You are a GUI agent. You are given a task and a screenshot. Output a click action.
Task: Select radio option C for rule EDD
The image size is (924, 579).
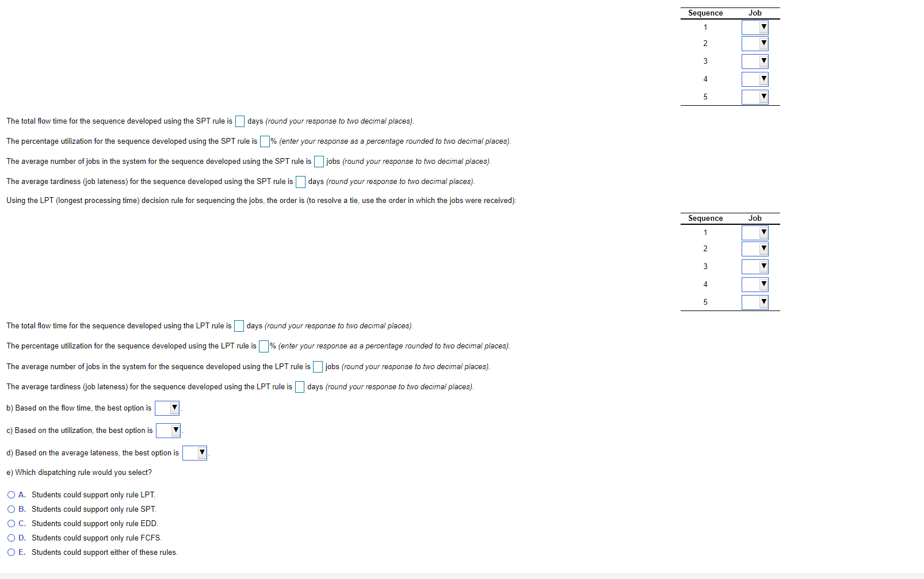11,523
